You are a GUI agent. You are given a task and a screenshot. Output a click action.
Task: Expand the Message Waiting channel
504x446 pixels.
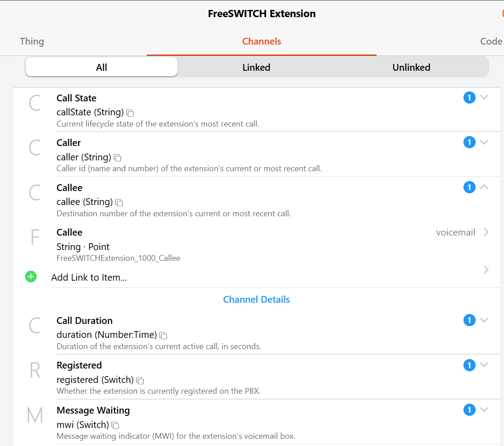click(x=484, y=410)
